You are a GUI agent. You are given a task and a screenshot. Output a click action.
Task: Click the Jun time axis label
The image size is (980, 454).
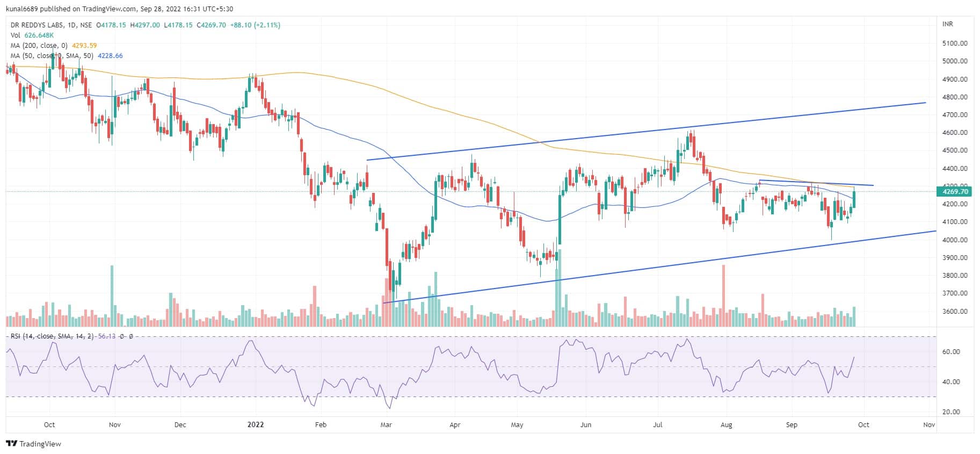(586, 425)
